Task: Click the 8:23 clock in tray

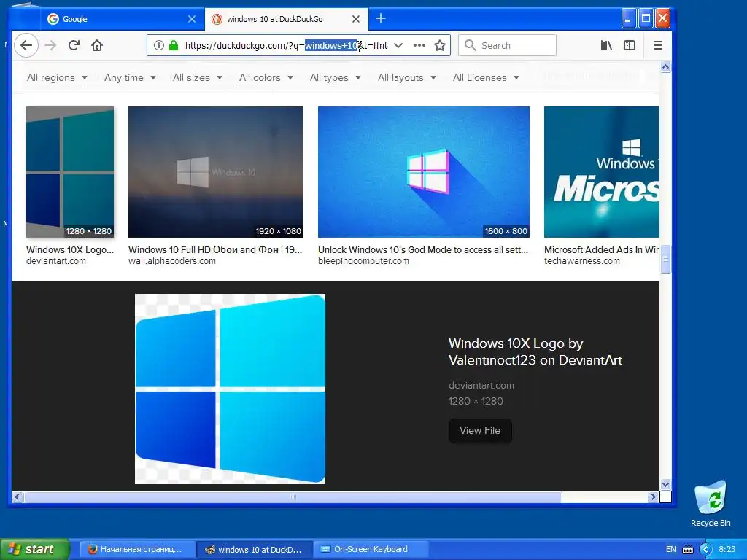Action: [727, 549]
